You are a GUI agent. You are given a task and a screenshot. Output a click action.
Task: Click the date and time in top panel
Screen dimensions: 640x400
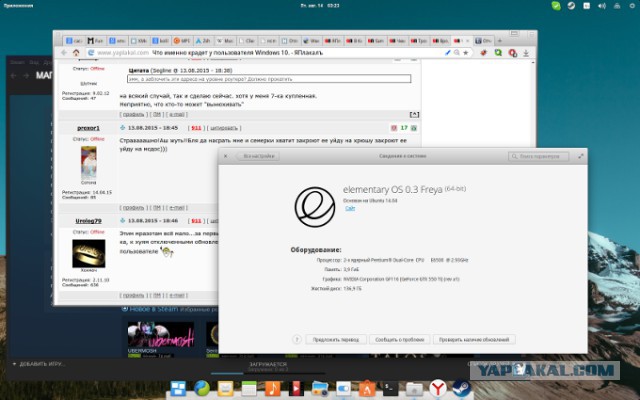[320, 6]
